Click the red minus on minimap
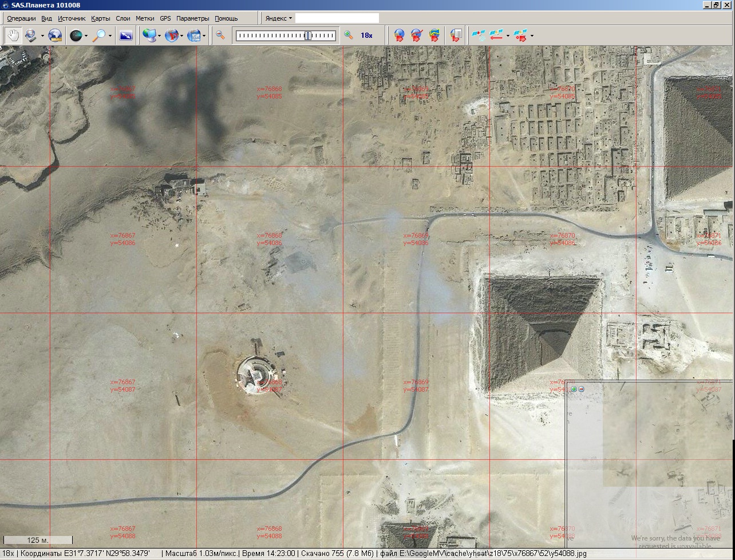 click(x=582, y=389)
